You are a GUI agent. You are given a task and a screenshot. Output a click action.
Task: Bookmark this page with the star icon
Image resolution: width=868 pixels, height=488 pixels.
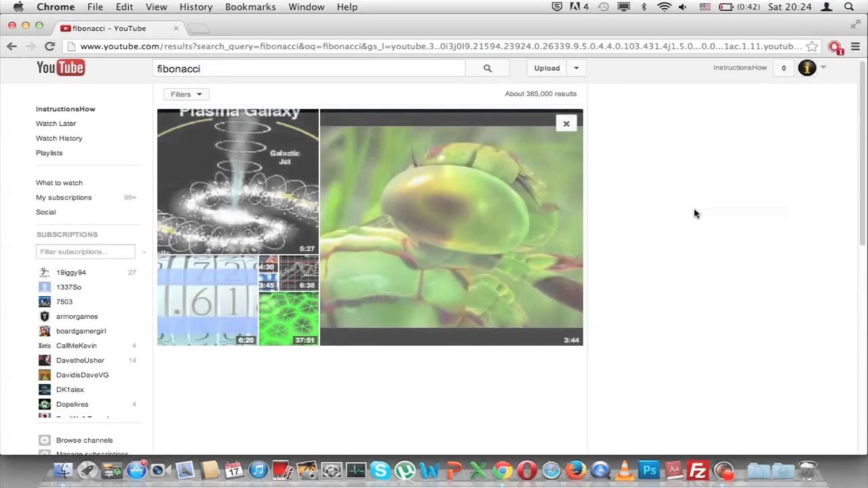pos(812,46)
